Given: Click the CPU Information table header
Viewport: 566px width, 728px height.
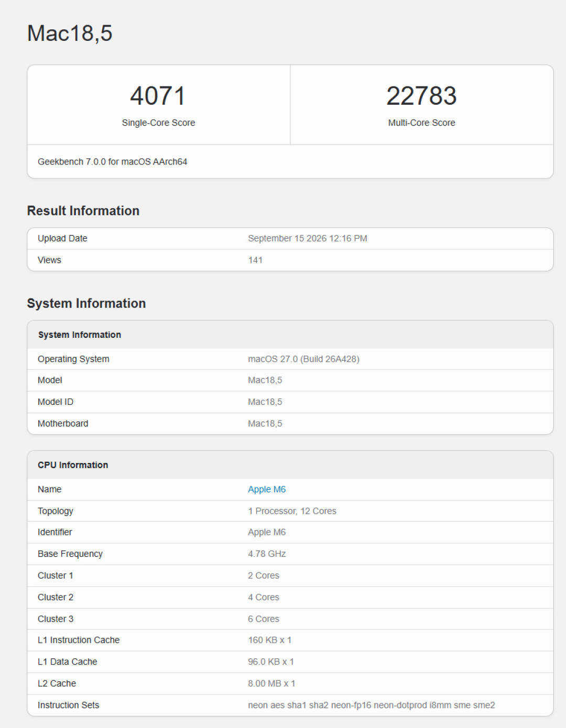Looking at the screenshot, I should [73, 465].
